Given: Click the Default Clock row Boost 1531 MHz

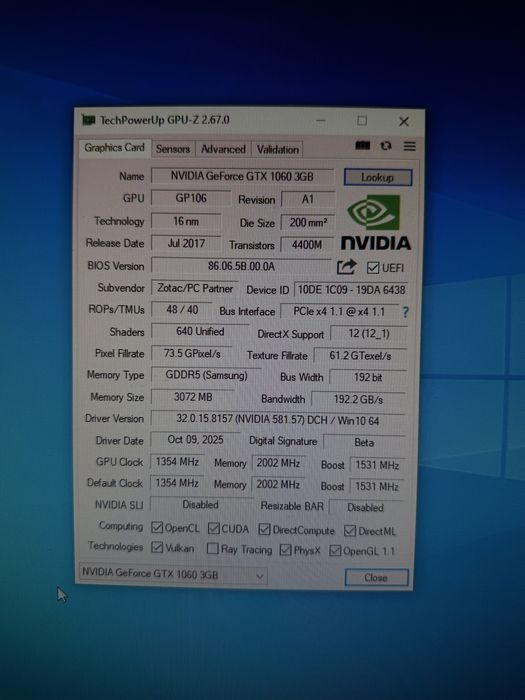Looking at the screenshot, I should tap(377, 486).
